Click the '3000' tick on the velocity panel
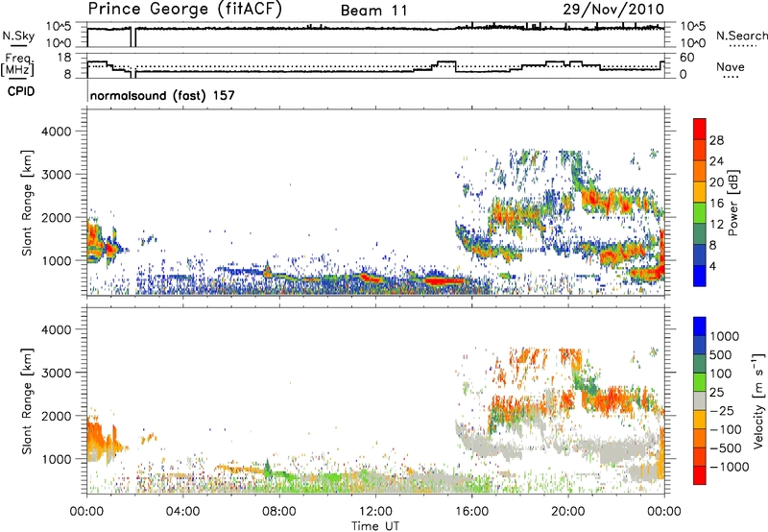This screenshot has height=532, width=768. coord(57,373)
